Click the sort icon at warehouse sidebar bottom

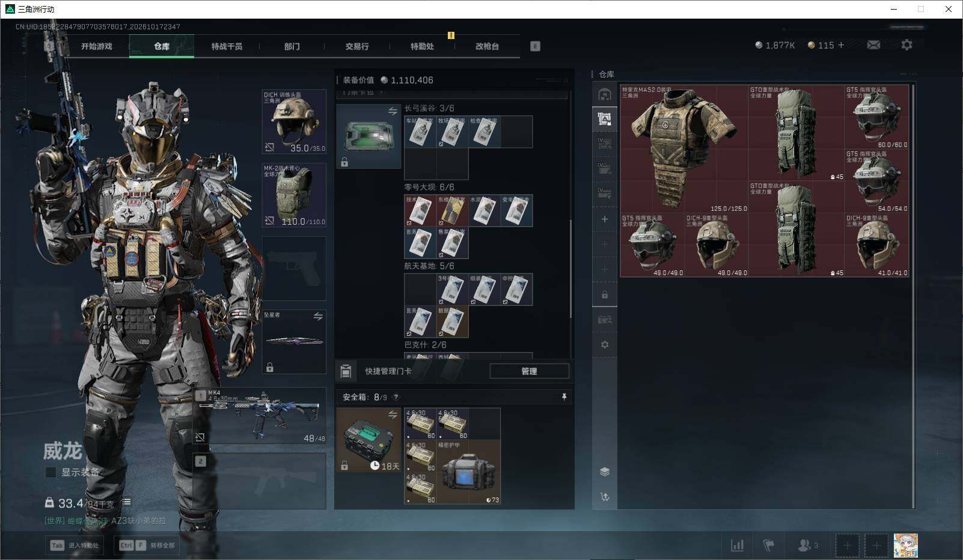click(x=605, y=497)
